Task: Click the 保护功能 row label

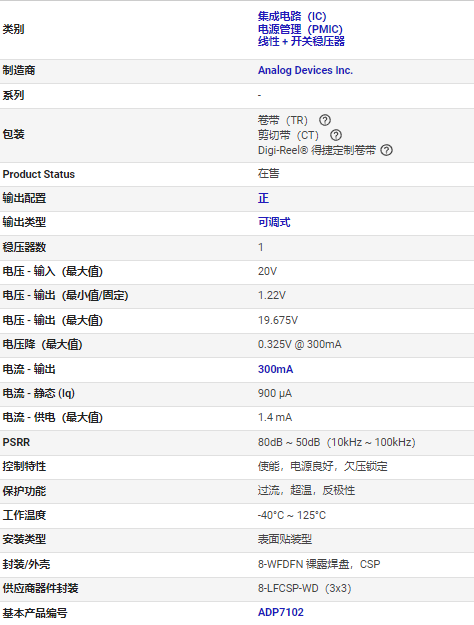Action: (x=24, y=491)
